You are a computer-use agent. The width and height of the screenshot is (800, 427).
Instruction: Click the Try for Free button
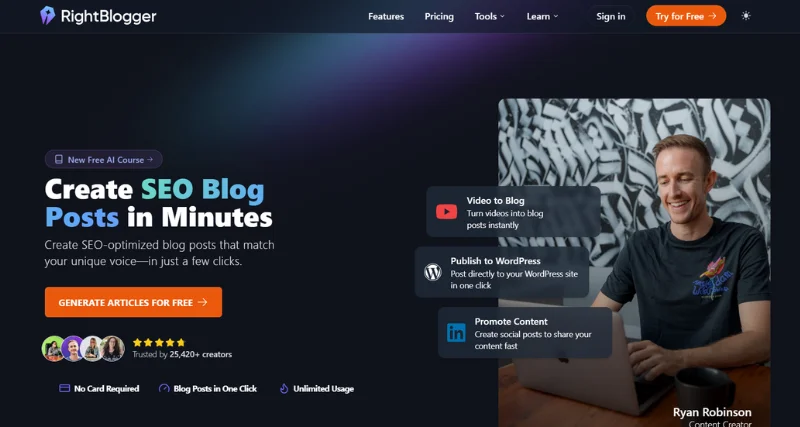point(686,16)
